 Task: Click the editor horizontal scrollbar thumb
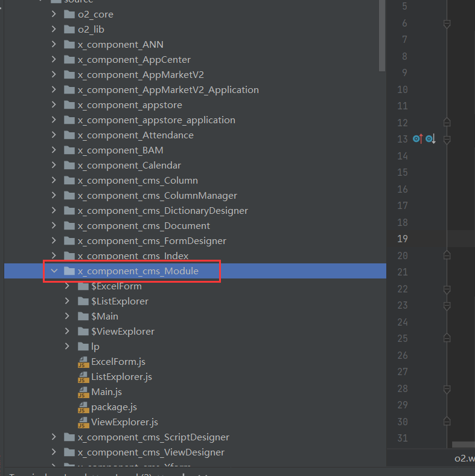(x=464, y=445)
